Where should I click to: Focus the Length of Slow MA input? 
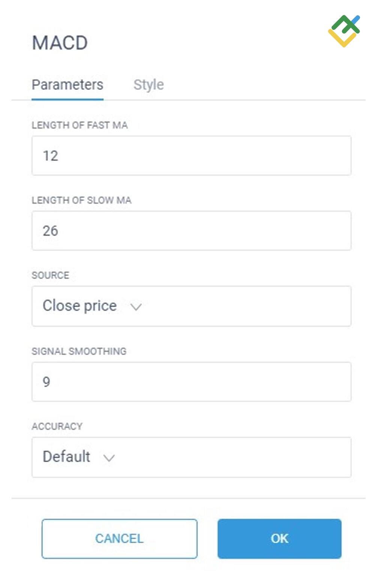(191, 230)
